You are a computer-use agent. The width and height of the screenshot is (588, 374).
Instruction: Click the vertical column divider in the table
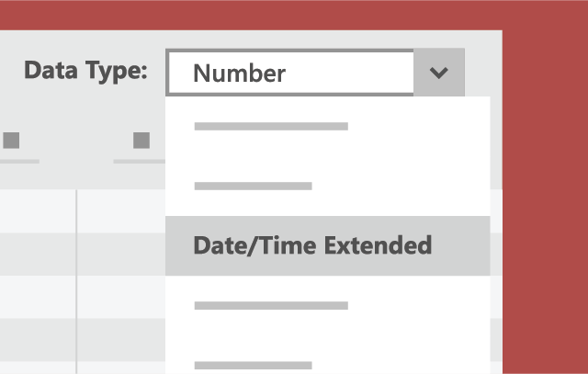click(x=76, y=276)
